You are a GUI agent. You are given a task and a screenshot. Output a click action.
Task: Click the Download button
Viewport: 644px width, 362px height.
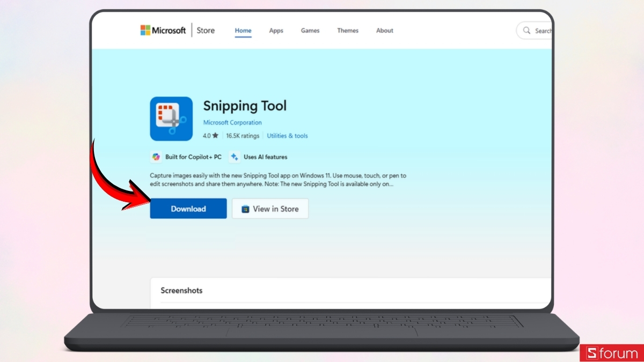[188, 209]
